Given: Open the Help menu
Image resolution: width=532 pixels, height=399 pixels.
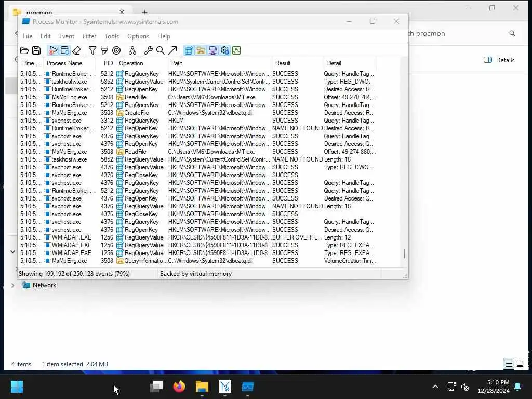Looking at the screenshot, I should (x=164, y=36).
